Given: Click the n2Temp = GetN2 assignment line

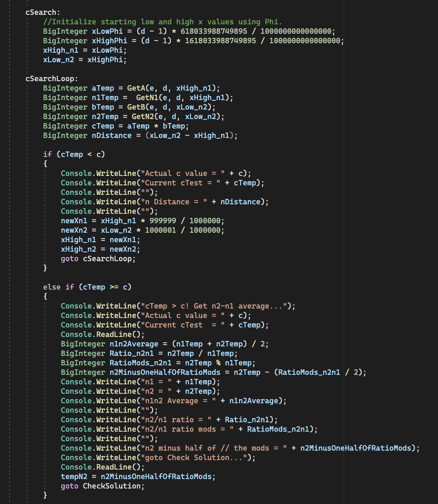Looking at the screenshot, I should [134, 117].
